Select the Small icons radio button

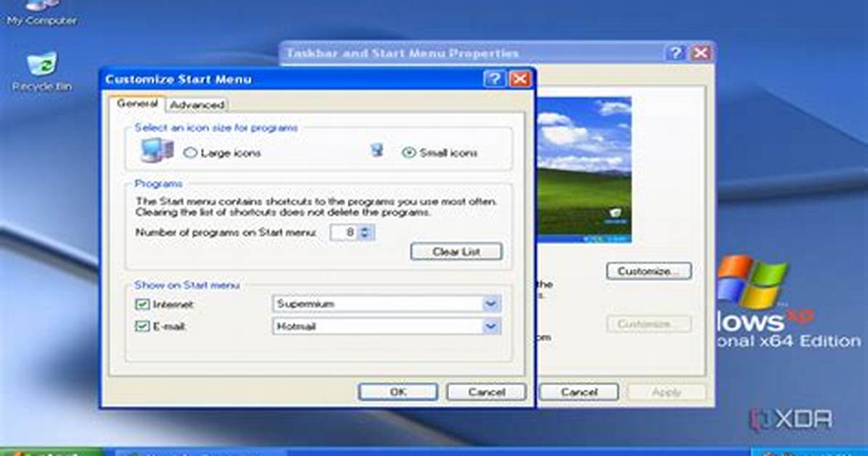(409, 153)
